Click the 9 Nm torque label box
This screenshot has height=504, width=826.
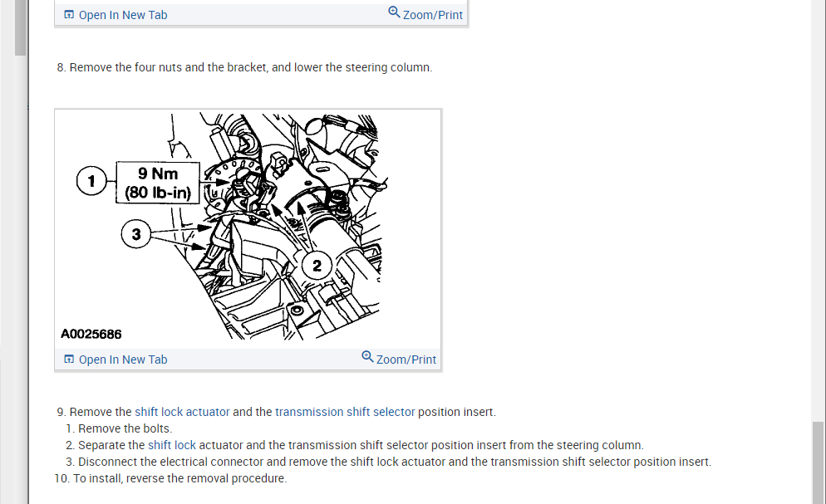158,183
